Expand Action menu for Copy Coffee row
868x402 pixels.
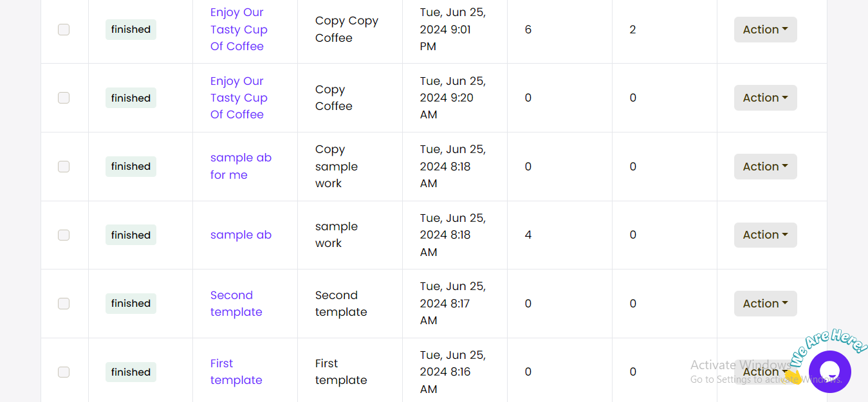pos(765,98)
